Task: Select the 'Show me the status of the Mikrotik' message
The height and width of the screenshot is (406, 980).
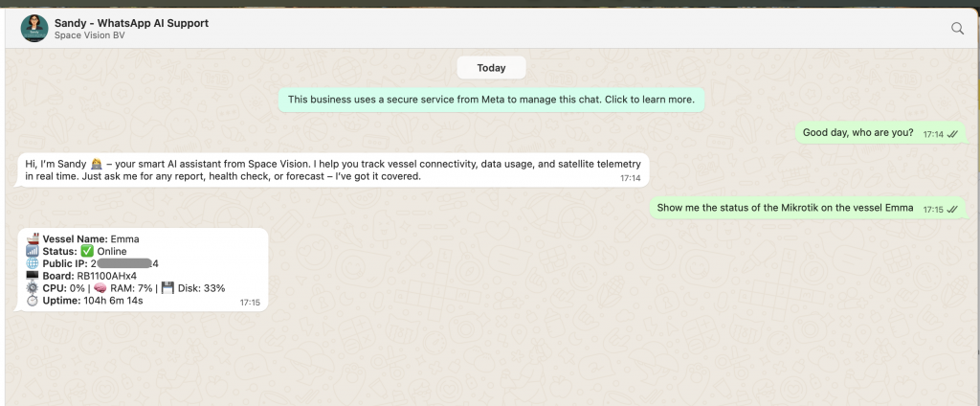Action: pyautogui.click(x=808, y=208)
